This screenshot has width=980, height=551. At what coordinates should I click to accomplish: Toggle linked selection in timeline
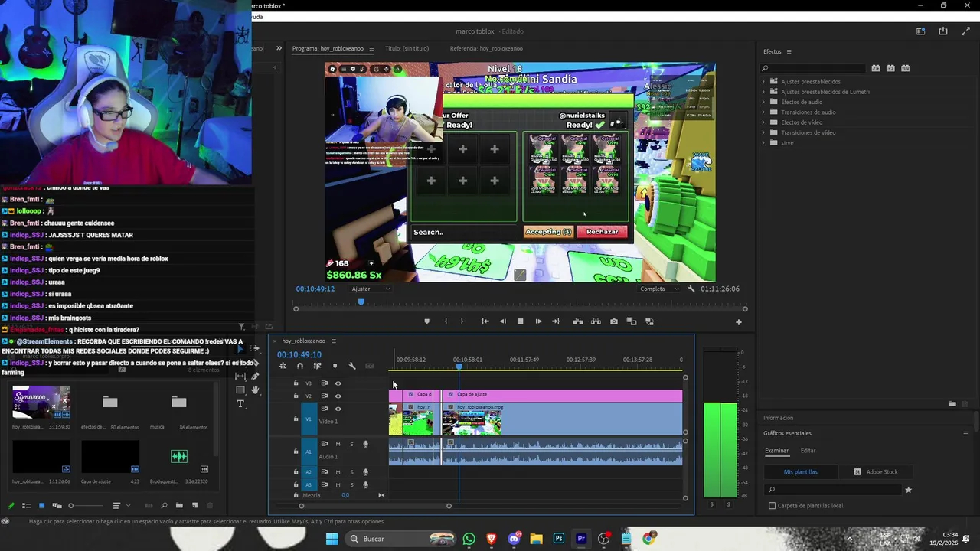point(317,366)
